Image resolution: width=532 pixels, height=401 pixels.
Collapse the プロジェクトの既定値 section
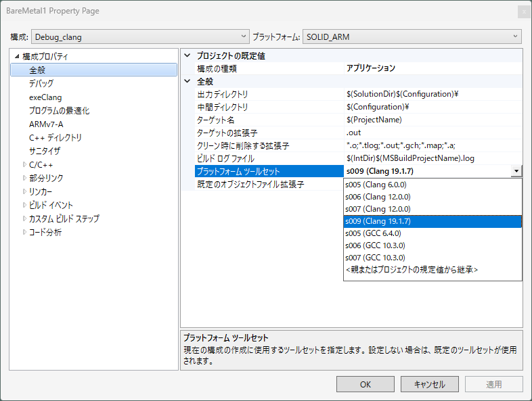point(187,56)
